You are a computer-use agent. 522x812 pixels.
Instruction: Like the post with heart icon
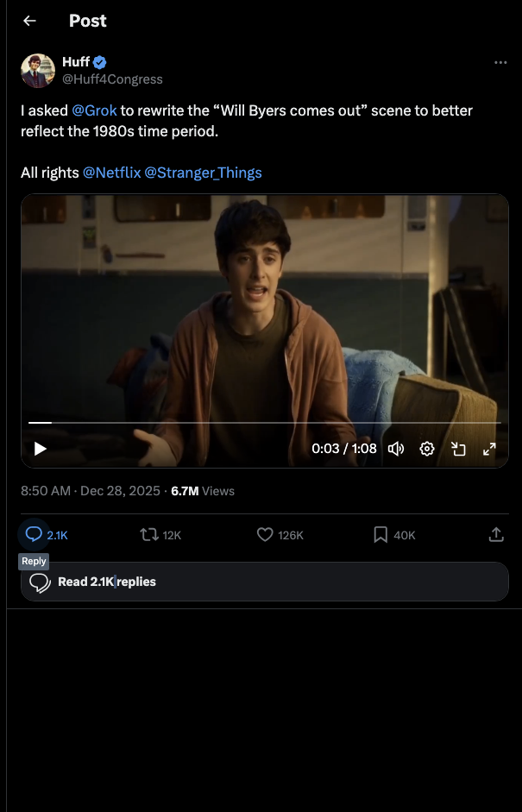tap(265, 534)
